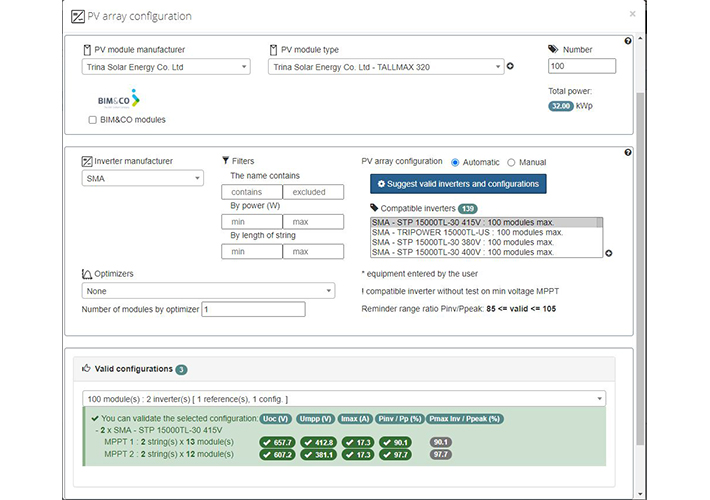The image size is (710, 500).
Task: Click the green 97.7 Pinv/Pp value
Action: 395,455
